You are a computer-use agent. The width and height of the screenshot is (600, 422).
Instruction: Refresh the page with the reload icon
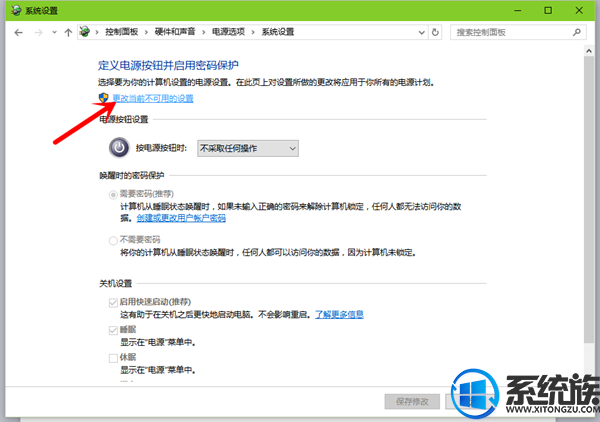435,33
